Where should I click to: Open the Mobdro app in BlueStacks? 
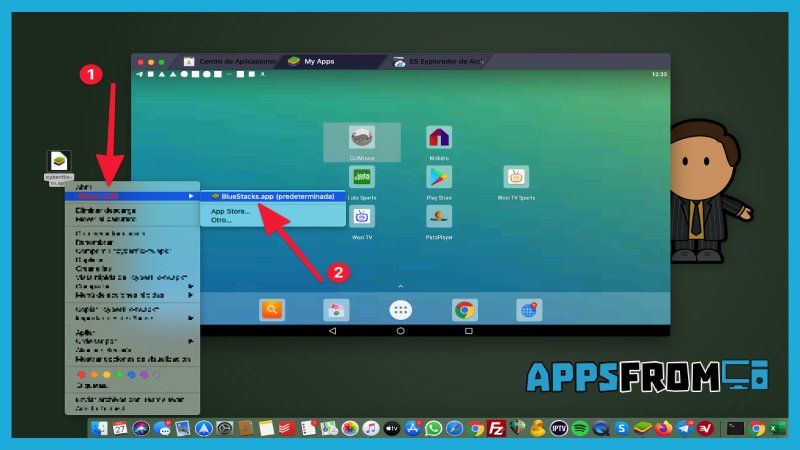(x=439, y=138)
